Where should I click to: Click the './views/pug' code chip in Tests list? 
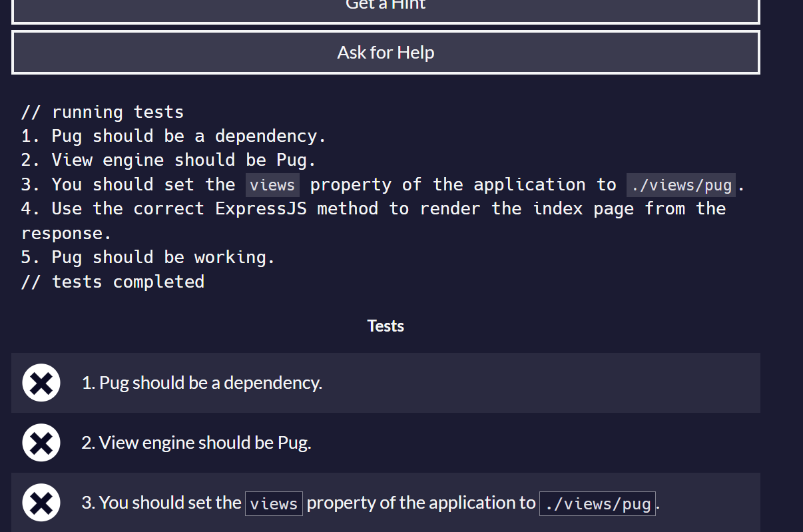coord(597,503)
